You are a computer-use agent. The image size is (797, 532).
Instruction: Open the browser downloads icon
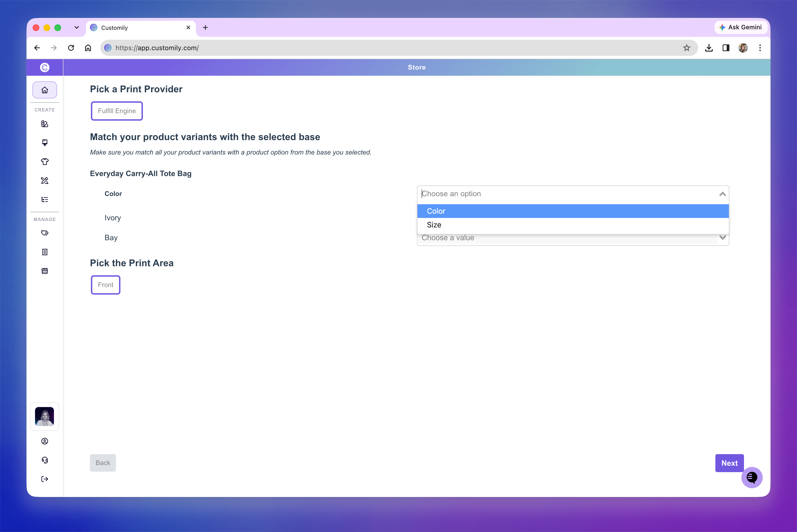point(709,48)
